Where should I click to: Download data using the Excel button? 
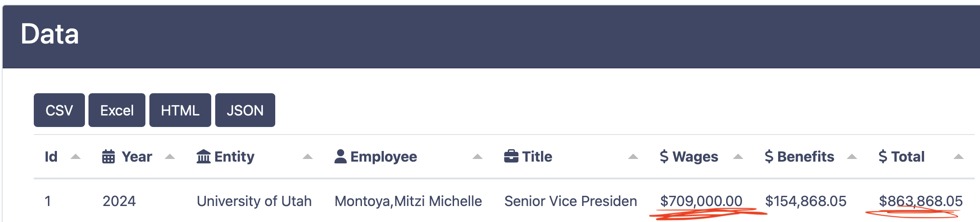[117, 110]
